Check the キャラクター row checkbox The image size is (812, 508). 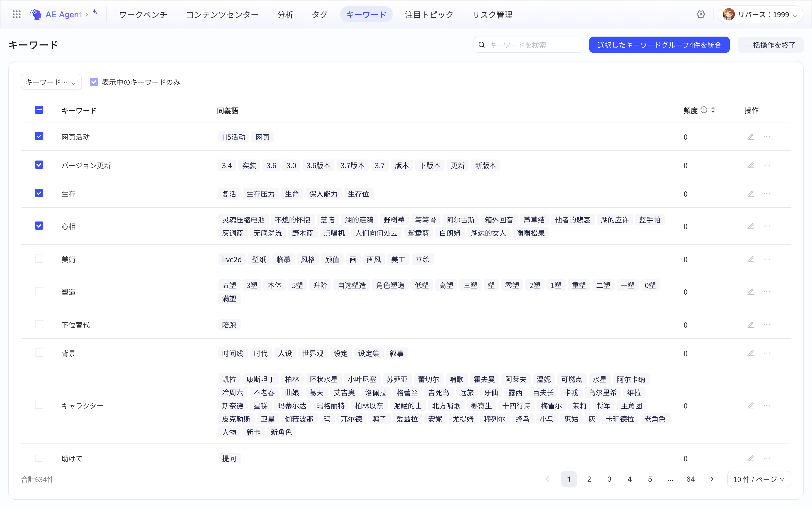39,405
